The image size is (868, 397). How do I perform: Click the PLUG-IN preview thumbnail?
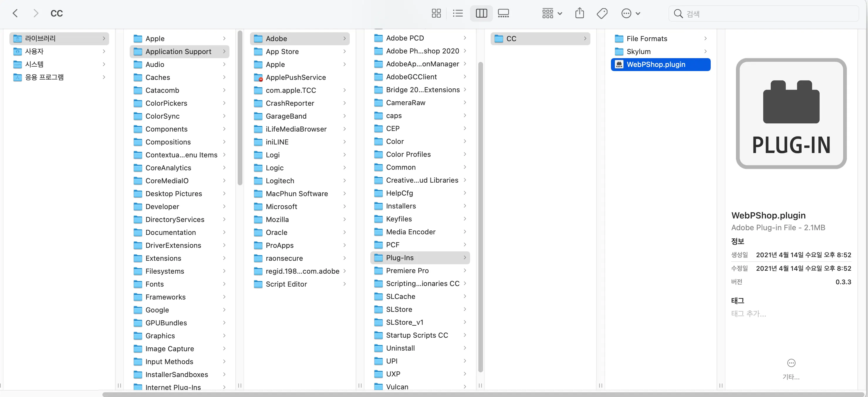coord(791,114)
